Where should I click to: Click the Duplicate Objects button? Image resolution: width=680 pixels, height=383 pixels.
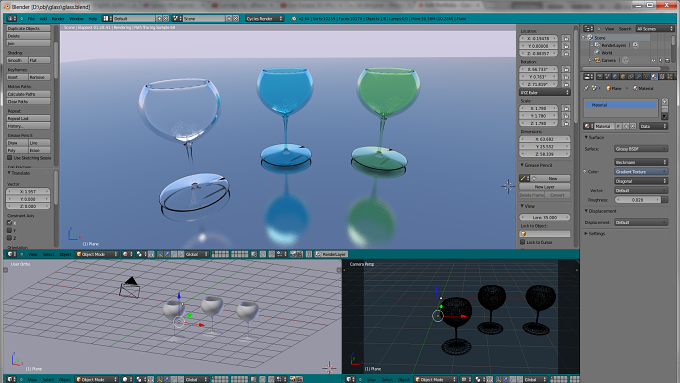pyautogui.click(x=29, y=28)
